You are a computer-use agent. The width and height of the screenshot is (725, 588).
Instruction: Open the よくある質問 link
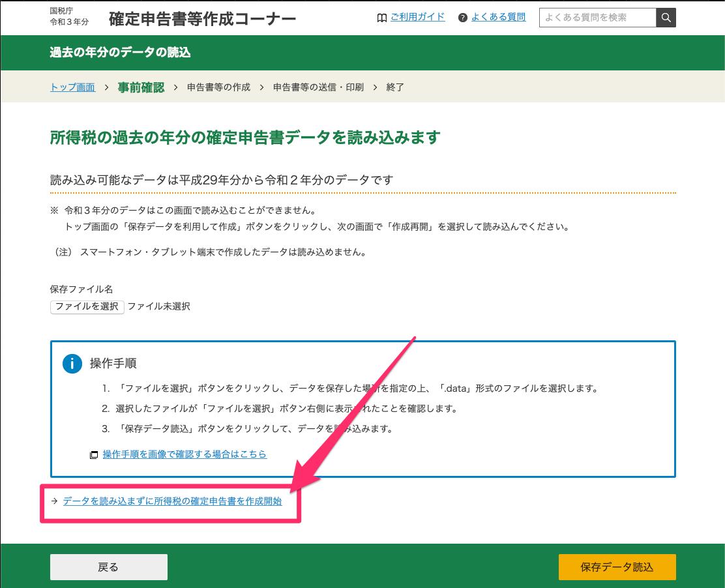(x=498, y=17)
